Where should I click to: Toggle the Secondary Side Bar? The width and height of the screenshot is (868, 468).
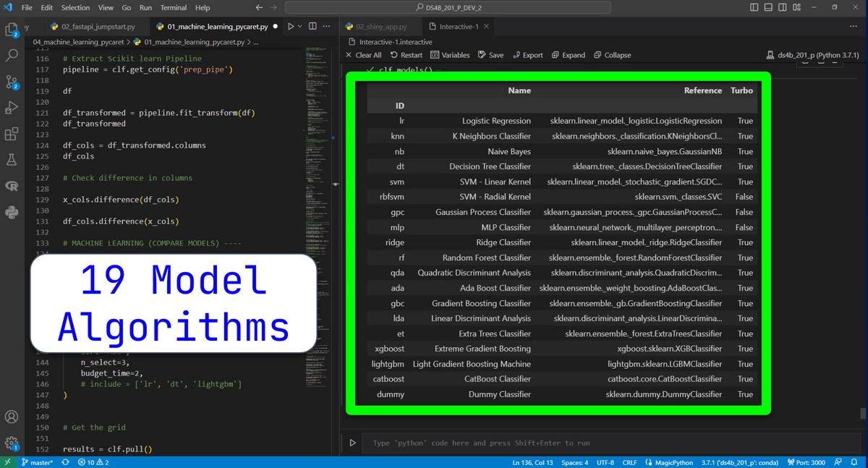783,7
